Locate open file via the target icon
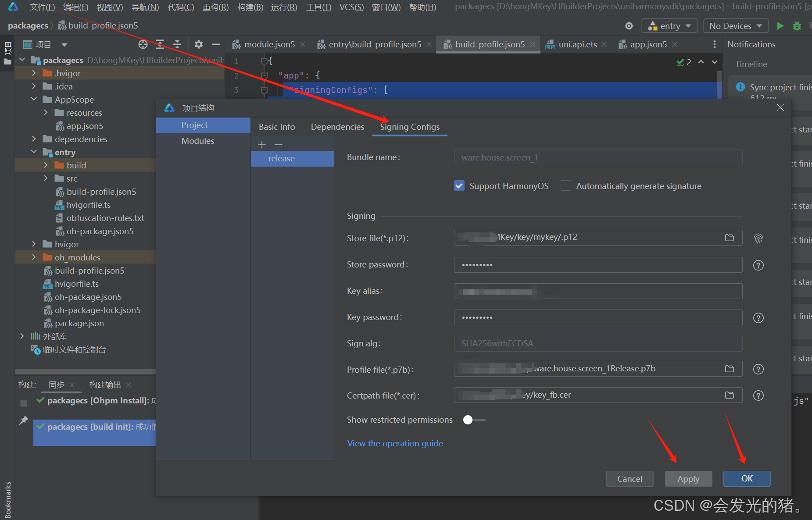Image resolution: width=812 pixels, height=520 pixels. pyautogui.click(x=143, y=44)
